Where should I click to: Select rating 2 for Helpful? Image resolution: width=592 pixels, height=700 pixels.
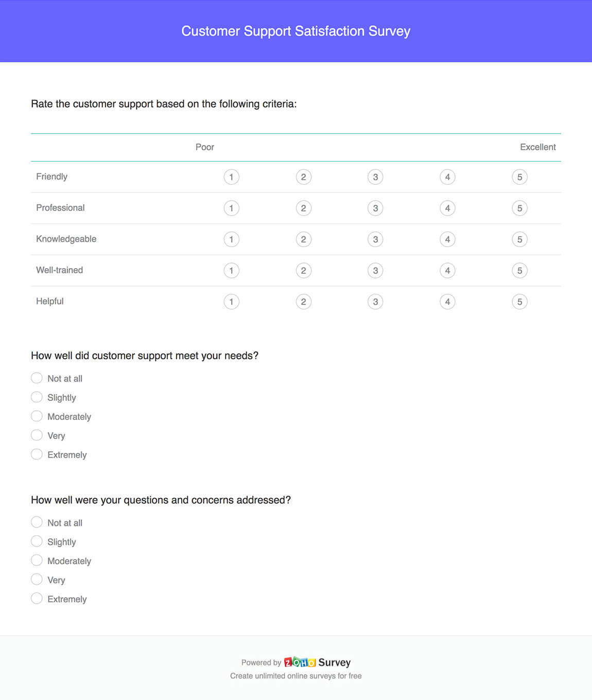point(304,302)
